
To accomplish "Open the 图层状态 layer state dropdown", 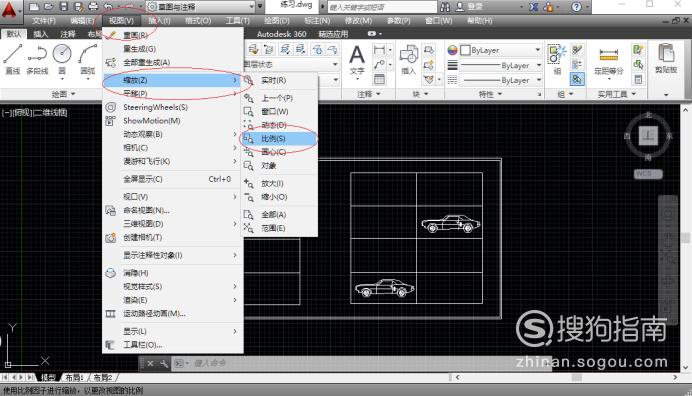I will 291,64.
